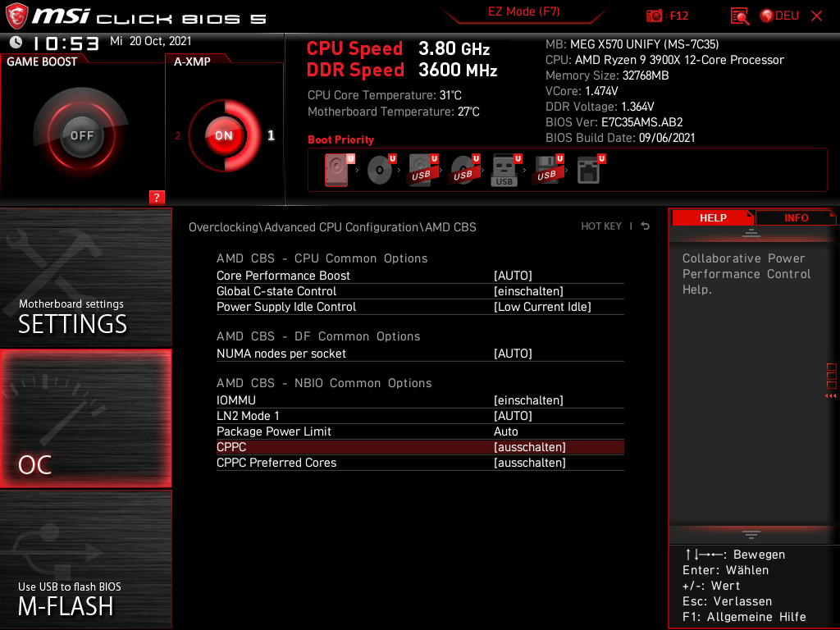Select the USB optical drive boot device icon

[x=465, y=170]
